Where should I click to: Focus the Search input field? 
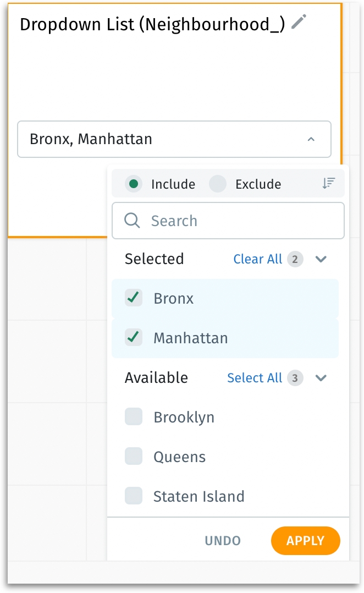point(228,221)
